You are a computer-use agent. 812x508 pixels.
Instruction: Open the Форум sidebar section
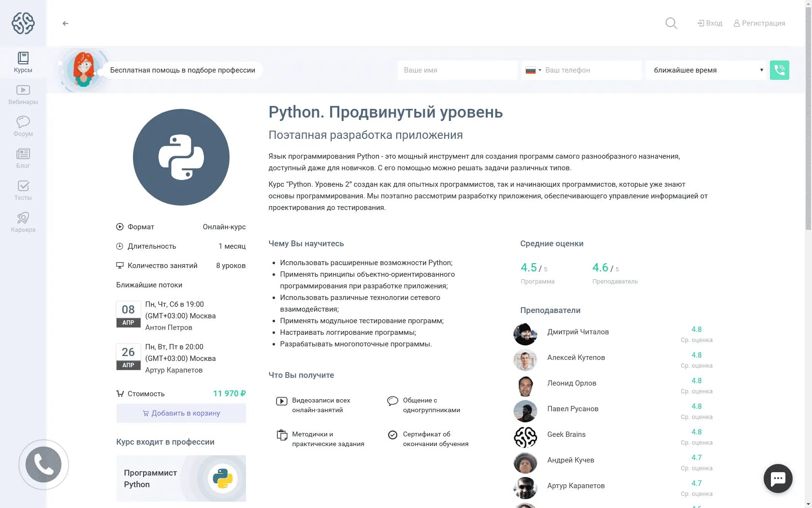(x=23, y=127)
